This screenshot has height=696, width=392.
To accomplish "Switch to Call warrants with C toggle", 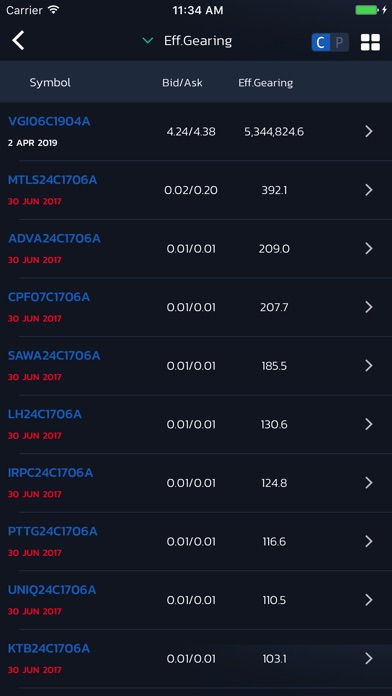I will point(321,43).
